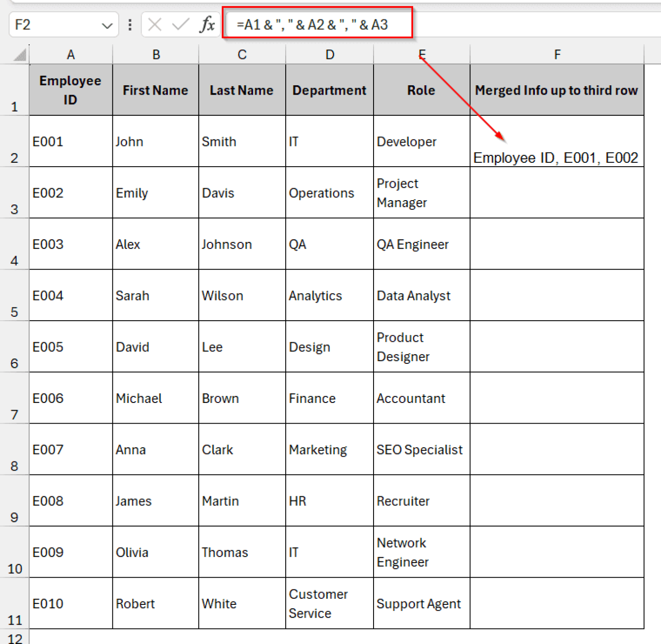The image size is (661, 644).
Task: Click inside the Name Box showing F2
Action: pos(52,25)
